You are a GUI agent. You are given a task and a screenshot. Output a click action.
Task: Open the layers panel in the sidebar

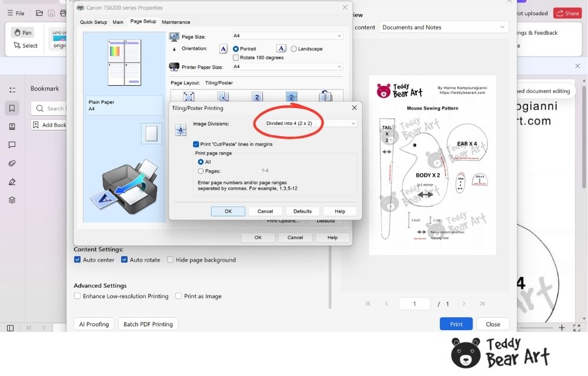12,200
